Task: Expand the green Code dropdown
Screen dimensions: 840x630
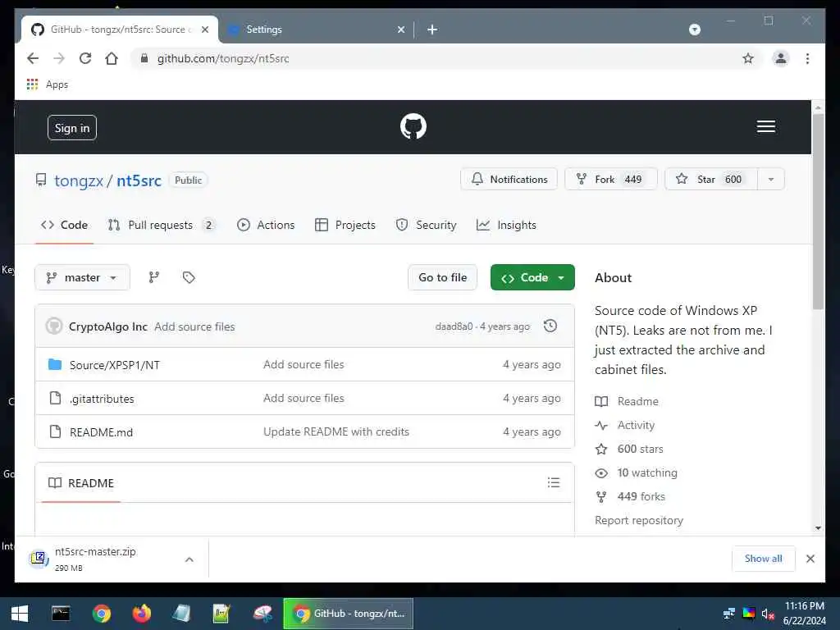Action: pos(532,277)
